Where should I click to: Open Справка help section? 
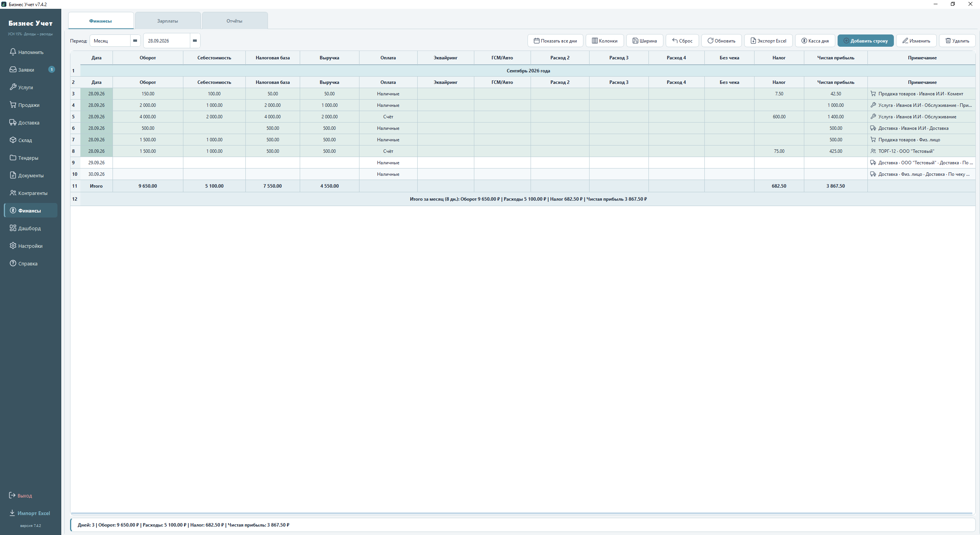(x=31, y=263)
